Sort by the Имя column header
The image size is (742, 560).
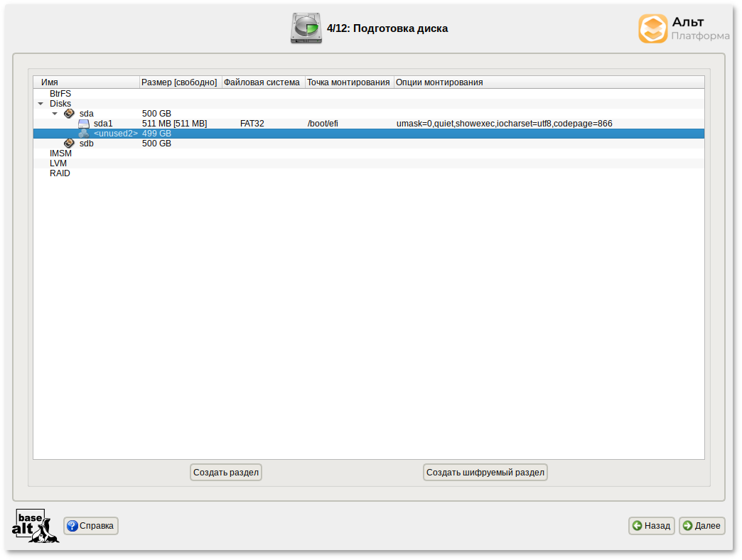[85, 82]
